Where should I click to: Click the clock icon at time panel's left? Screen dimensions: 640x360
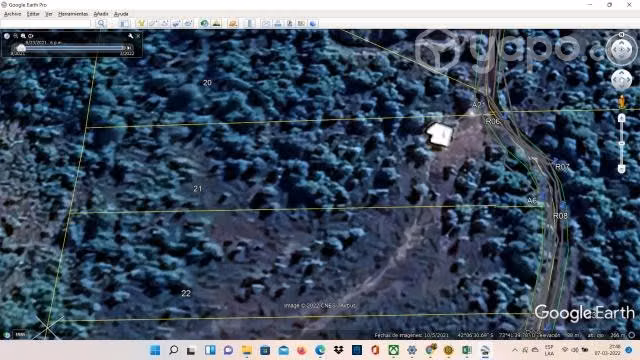coord(7,36)
